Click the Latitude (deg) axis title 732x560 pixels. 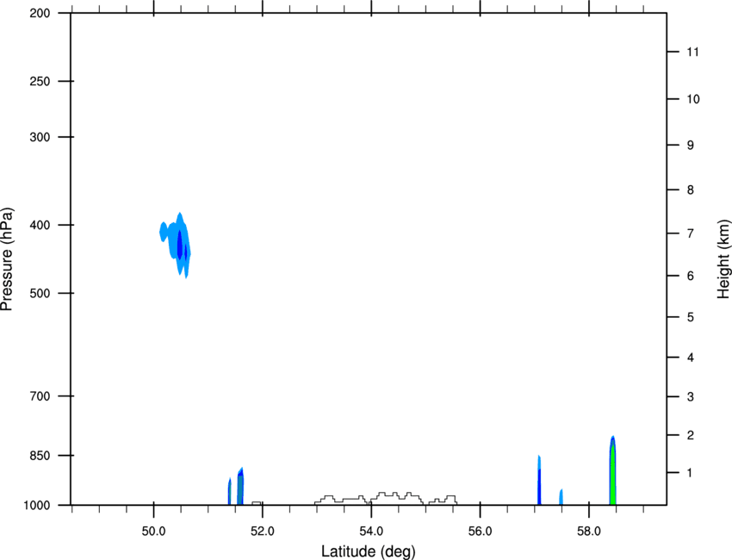pos(368,551)
